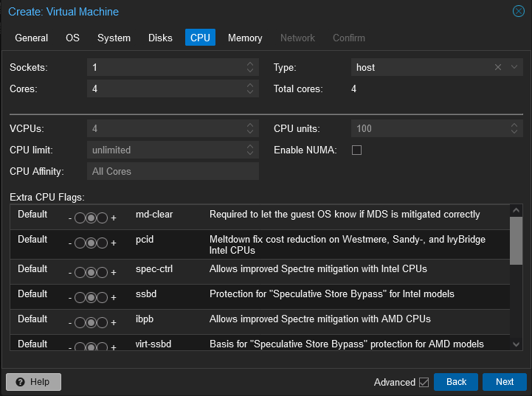The height and width of the screenshot is (396, 532).
Task: Click the Cores spinner arrows
Action: [250, 88]
